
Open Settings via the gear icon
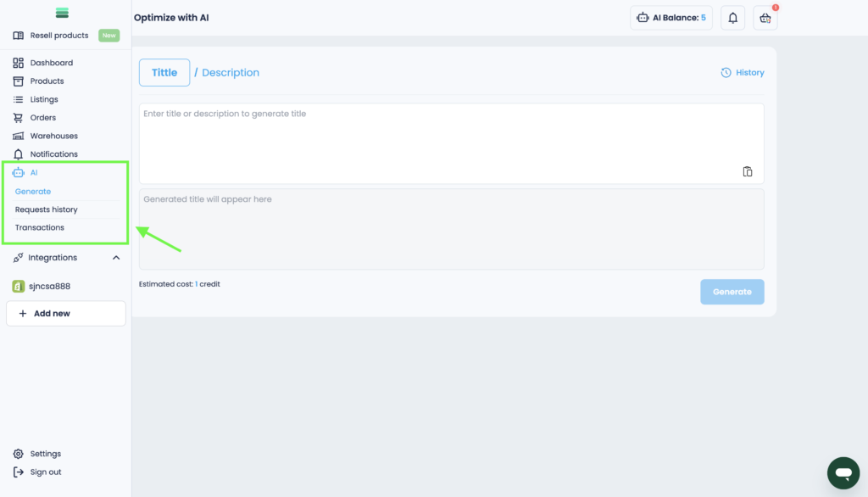coord(19,454)
